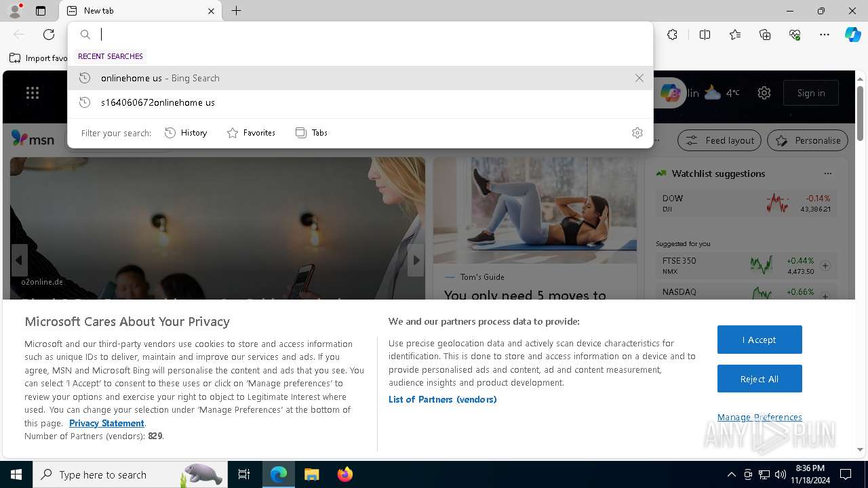Filter search by History
The image size is (868, 488).
(186, 133)
